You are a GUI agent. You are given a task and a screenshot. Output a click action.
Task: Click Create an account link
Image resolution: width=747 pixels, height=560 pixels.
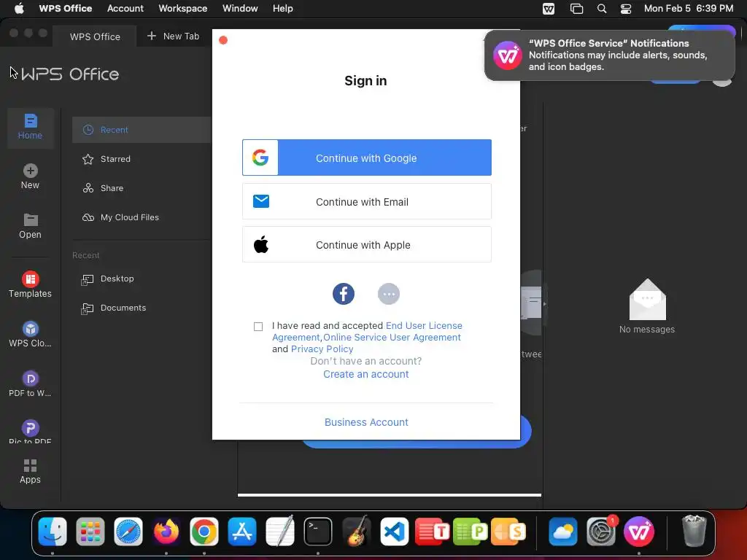[366, 374]
